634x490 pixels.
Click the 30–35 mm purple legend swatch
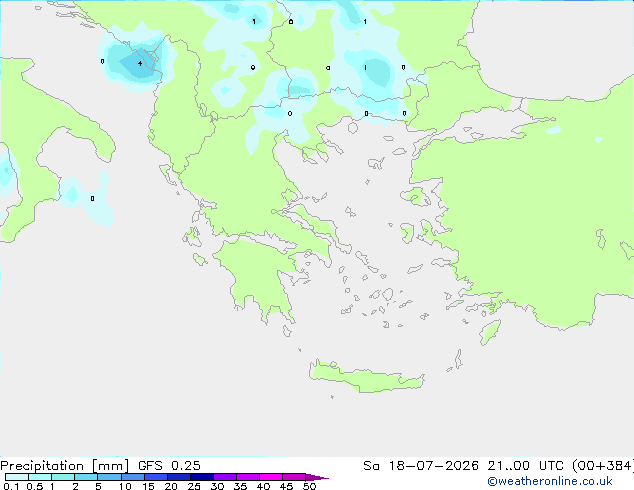(225, 477)
